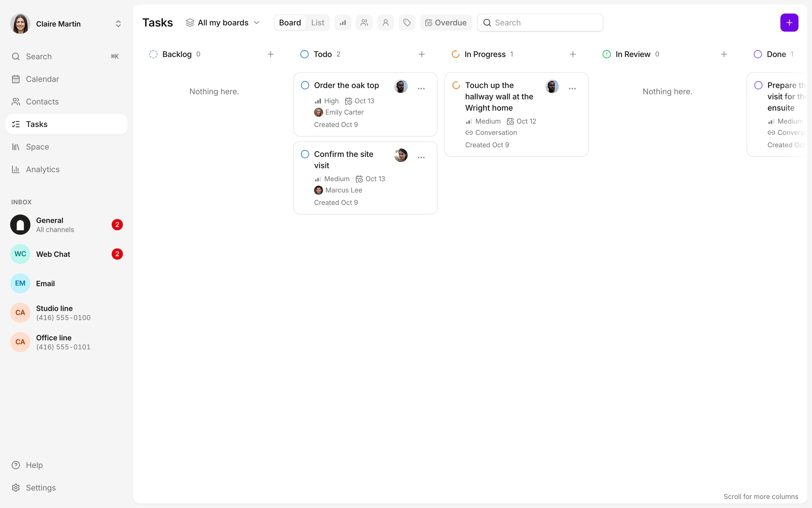The image size is (812, 508).
Task: Open the Email inbox
Action: [67, 283]
